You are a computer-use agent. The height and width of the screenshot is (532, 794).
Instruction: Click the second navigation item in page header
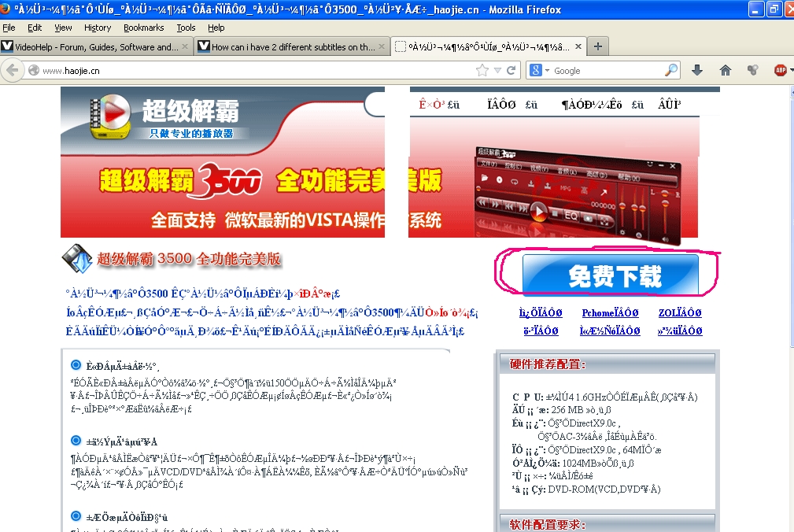501,105
